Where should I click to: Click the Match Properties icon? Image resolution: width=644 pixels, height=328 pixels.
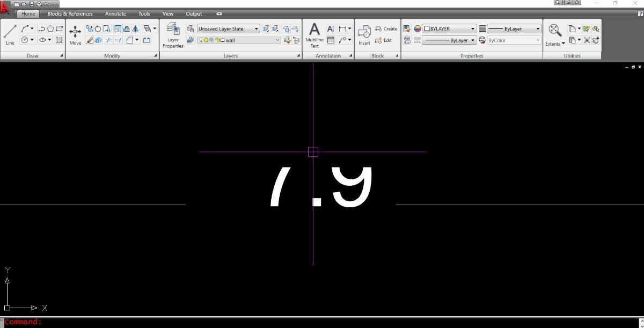(x=407, y=29)
